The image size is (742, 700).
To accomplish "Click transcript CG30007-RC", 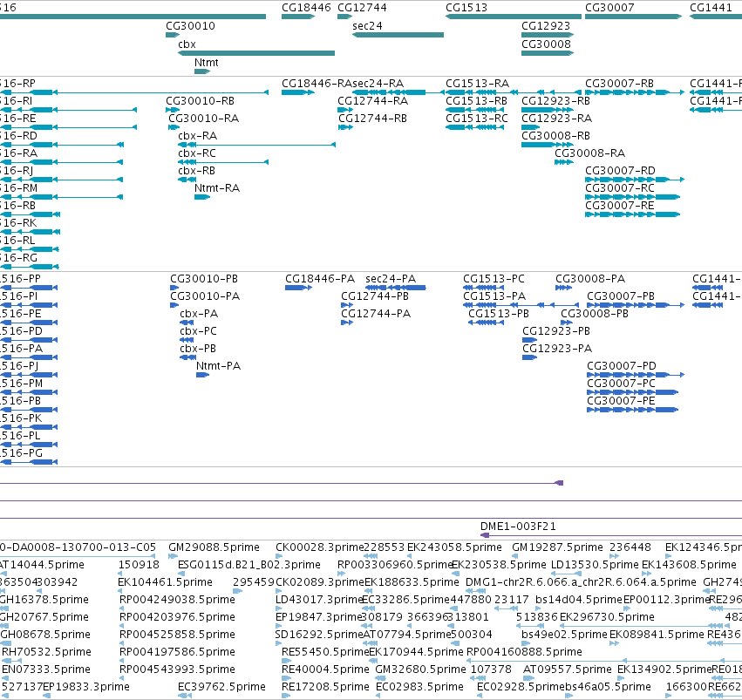I will point(620,188).
